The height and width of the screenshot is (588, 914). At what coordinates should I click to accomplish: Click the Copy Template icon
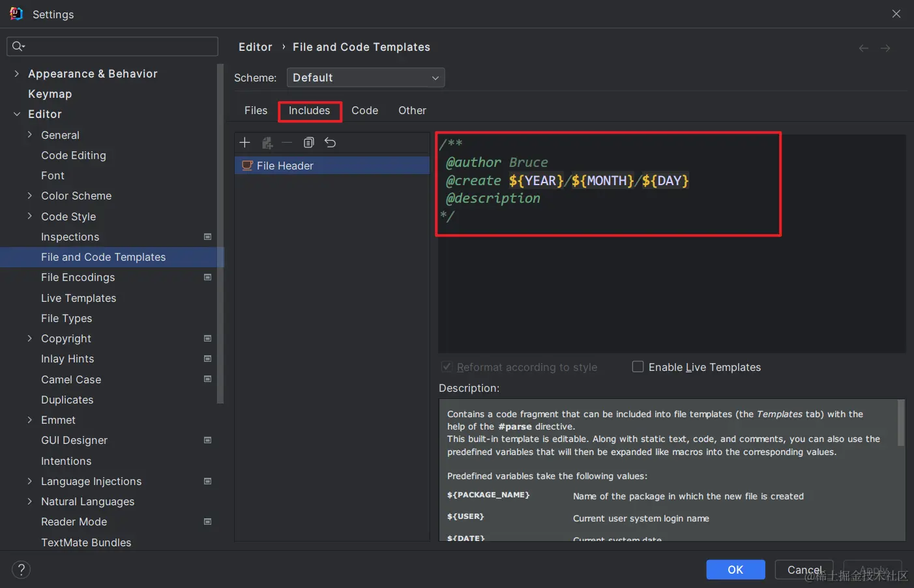309,142
